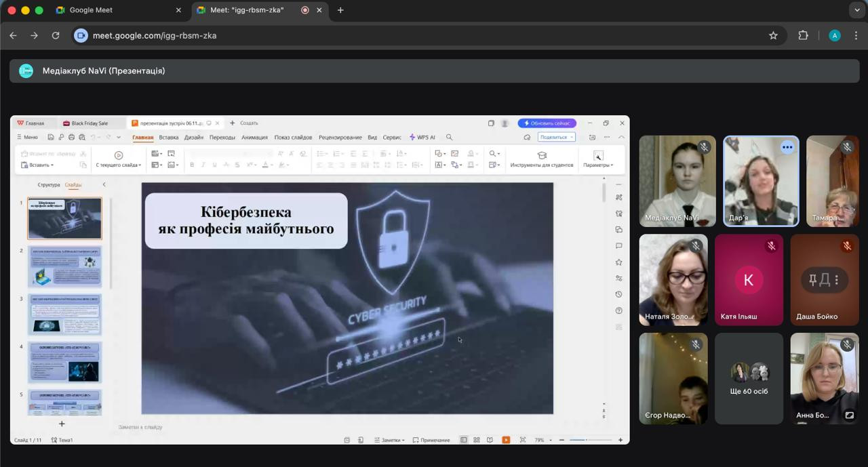The width and height of the screenshot is (868, 467).
Task: Toggle slideshow view in the status bar
Action: pos(506,440)
